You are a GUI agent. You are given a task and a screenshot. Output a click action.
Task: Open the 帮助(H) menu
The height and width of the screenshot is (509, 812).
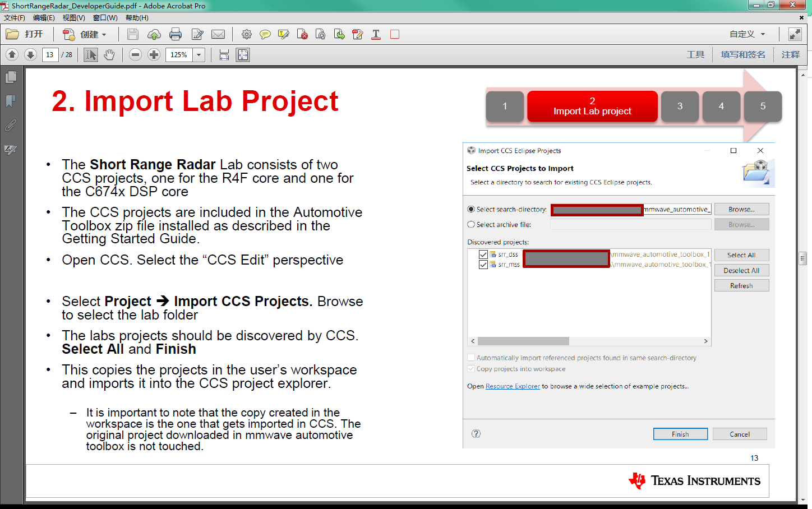(137, 18)
